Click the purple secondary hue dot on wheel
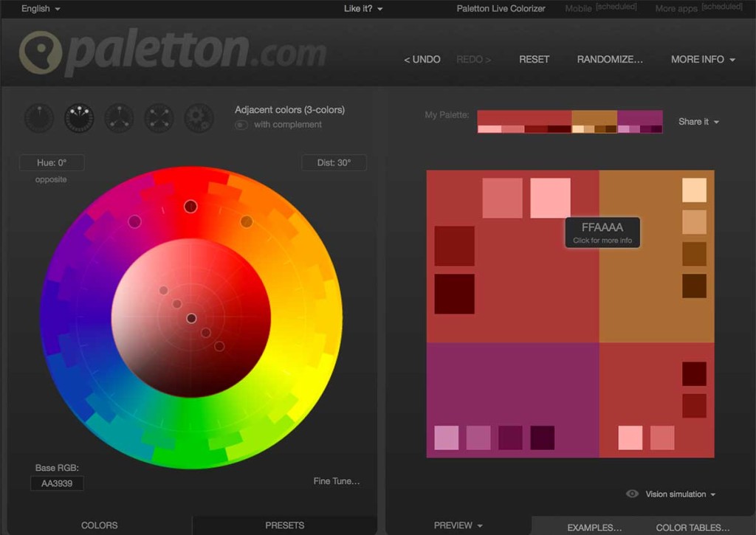The image size is (756, 535). tap(134, 221)
